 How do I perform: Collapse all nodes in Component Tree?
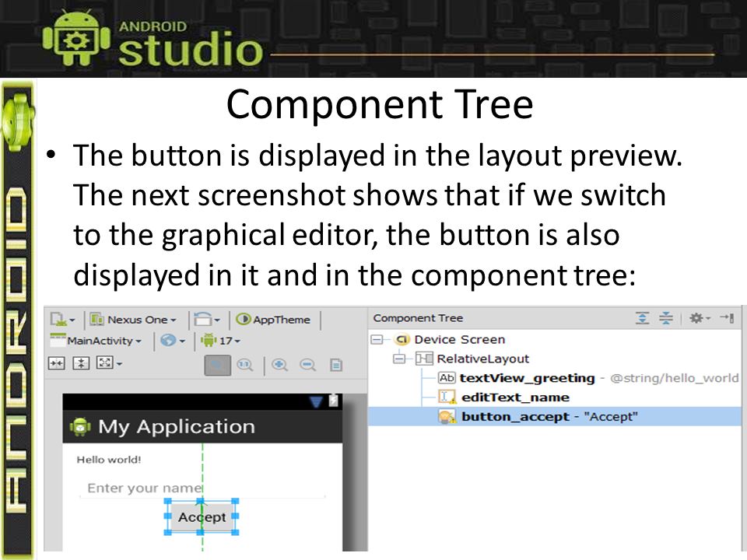(665, 317)
